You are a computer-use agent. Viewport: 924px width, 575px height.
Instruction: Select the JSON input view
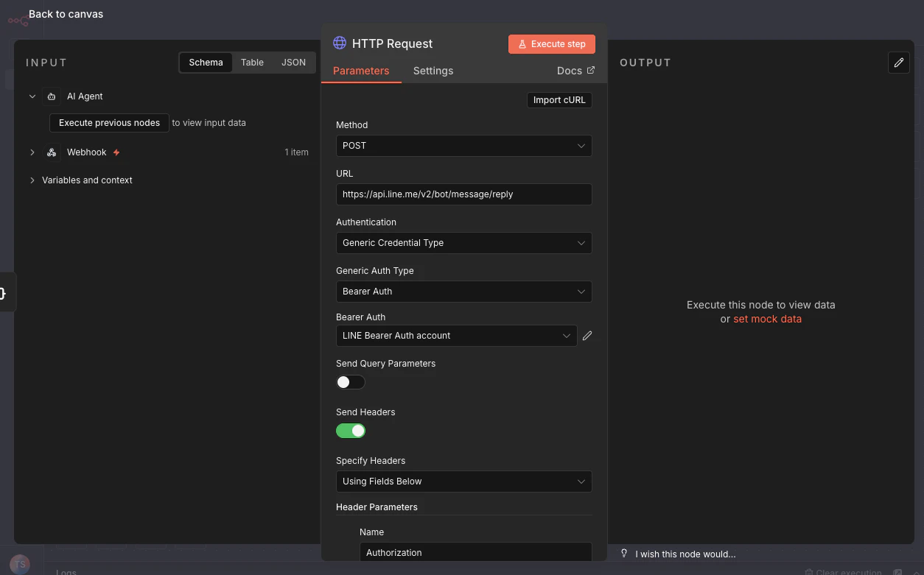[x=293, y=63]
